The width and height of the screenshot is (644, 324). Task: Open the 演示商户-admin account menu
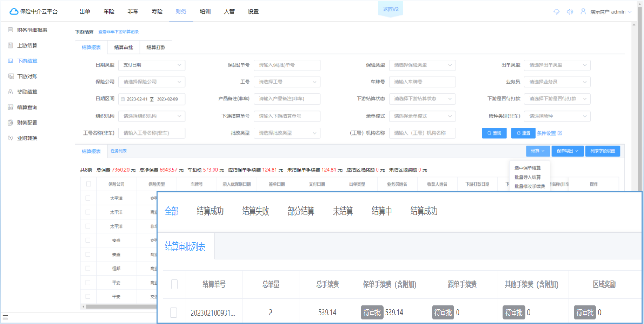point(611,12)
